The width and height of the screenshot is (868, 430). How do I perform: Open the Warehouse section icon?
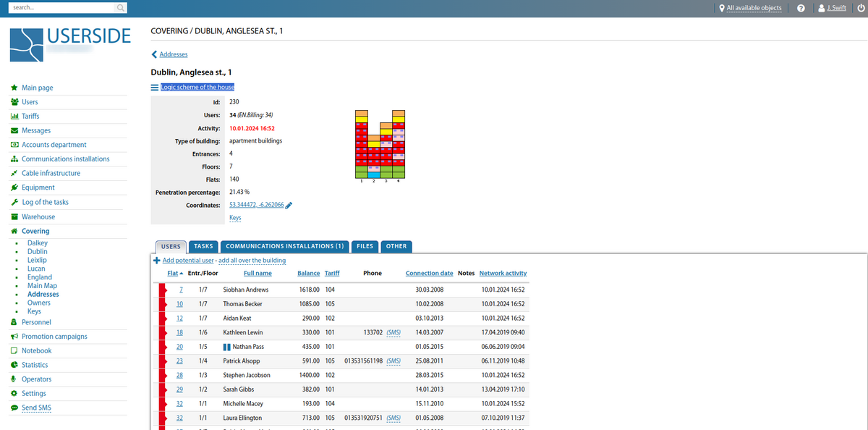(14, 216)
